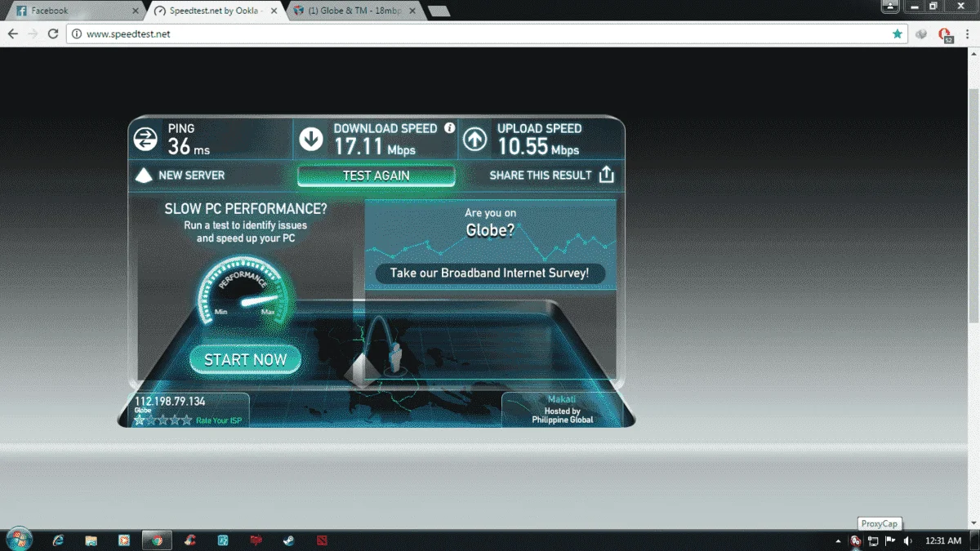The width and height of the screenshot is (980, 551).
Task: Click the download speed arrow icon
Action: 311,140
